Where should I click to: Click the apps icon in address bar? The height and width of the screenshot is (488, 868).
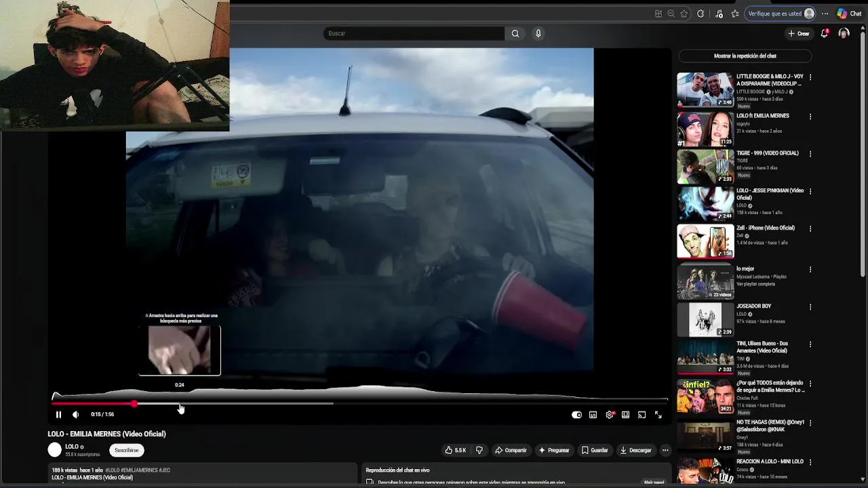coord(658,14)
